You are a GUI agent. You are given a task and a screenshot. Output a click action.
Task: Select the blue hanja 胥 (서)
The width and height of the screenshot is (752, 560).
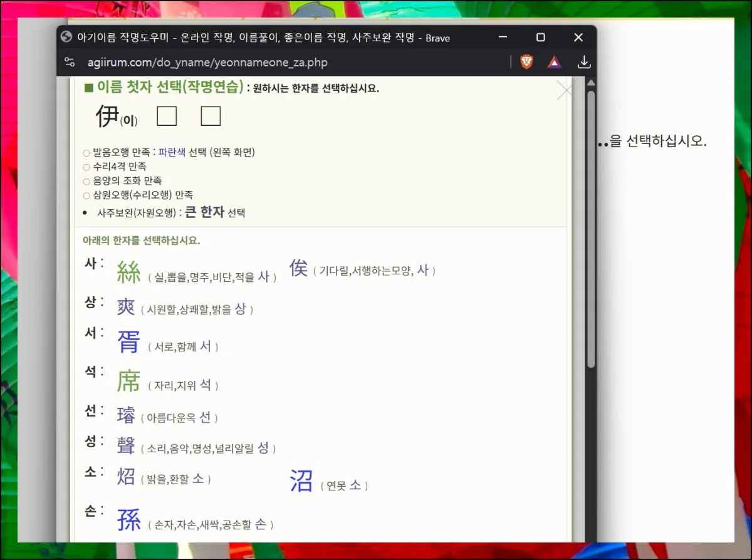point(129,342)
